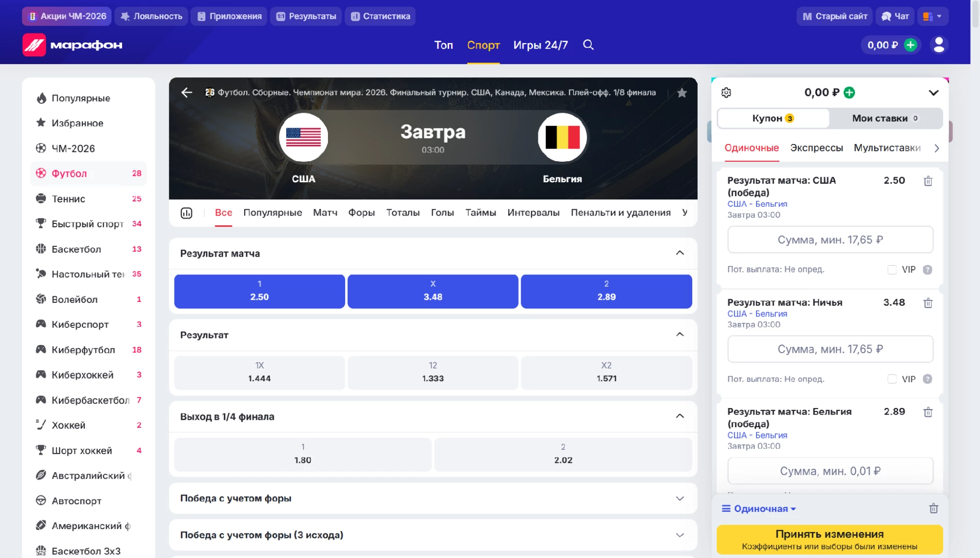Open Избранное in sidebar
Image resolution: width=980 pixels, height=558 pixels.
click(88, 123)
